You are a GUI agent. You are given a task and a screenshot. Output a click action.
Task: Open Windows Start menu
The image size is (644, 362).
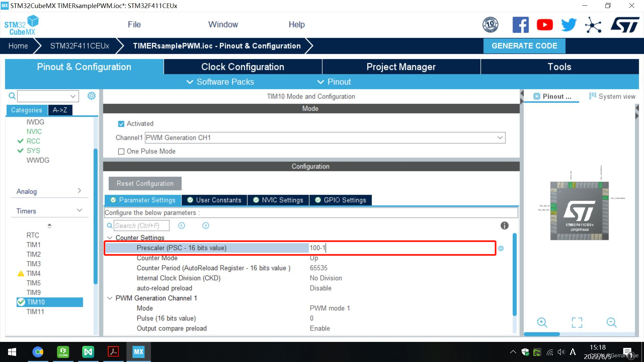click(x=12, y=352)
